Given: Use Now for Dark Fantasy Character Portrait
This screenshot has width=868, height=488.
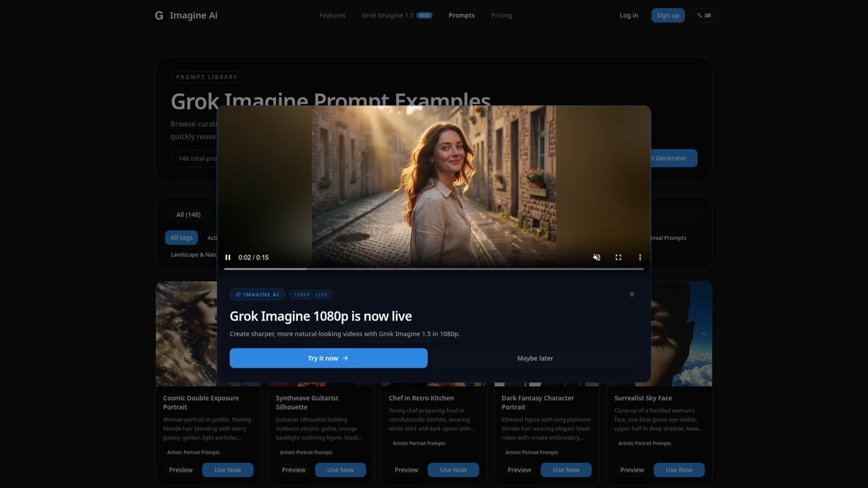Looking at the screenshot, I should 566,470.
